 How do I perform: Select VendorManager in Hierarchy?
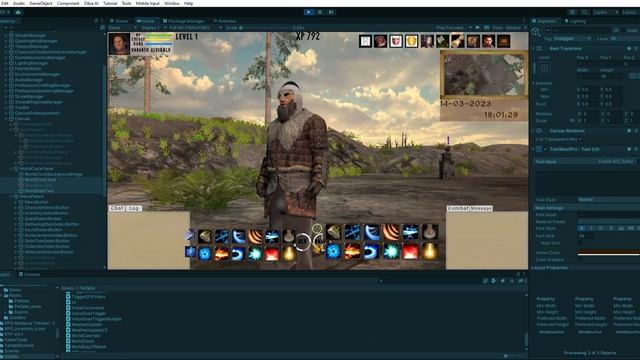tap(31, 36)
